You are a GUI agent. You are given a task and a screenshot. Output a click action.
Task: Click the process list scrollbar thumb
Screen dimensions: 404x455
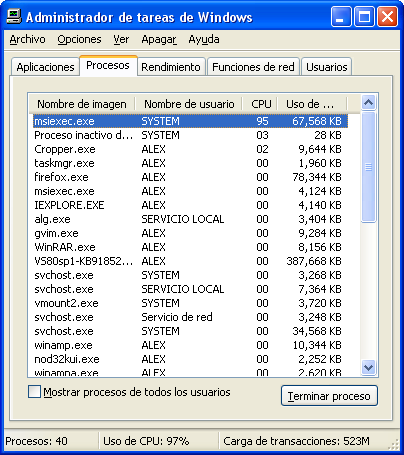(x=368, y=167)
